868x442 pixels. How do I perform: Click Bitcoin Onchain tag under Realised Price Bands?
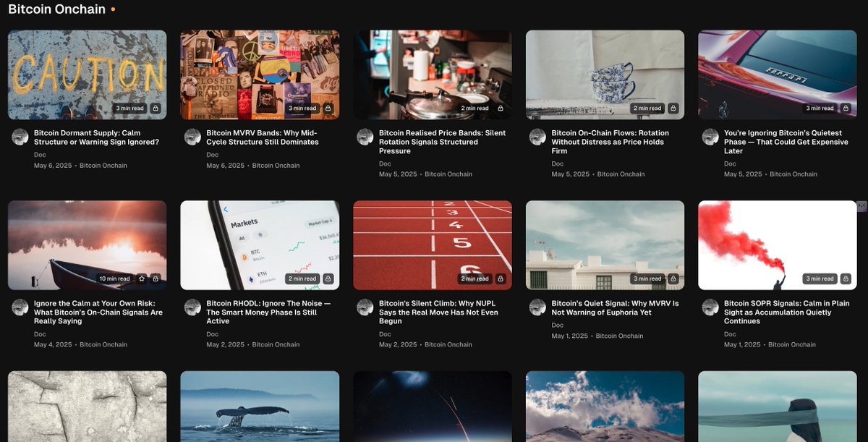(x=448, y=174)
